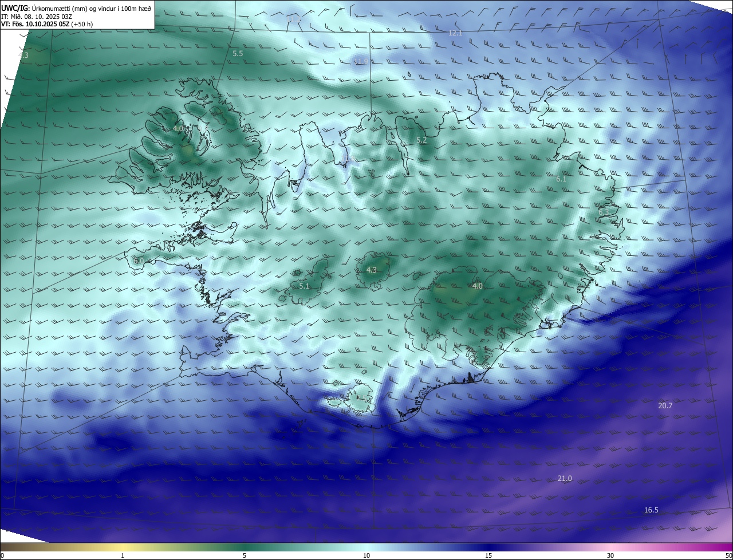
Task: Click the 11.9 value label on the map
Action: click(x=361, y=62)
